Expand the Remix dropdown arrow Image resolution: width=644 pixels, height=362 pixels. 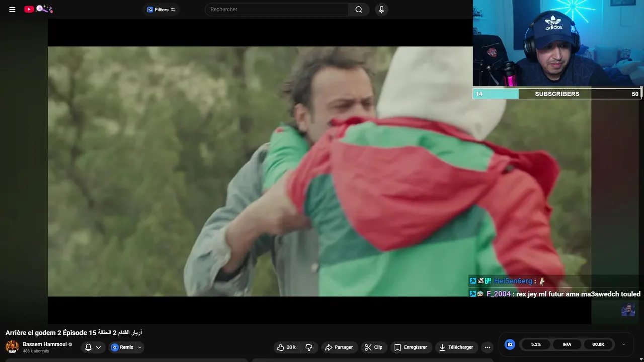coord(140,347)
